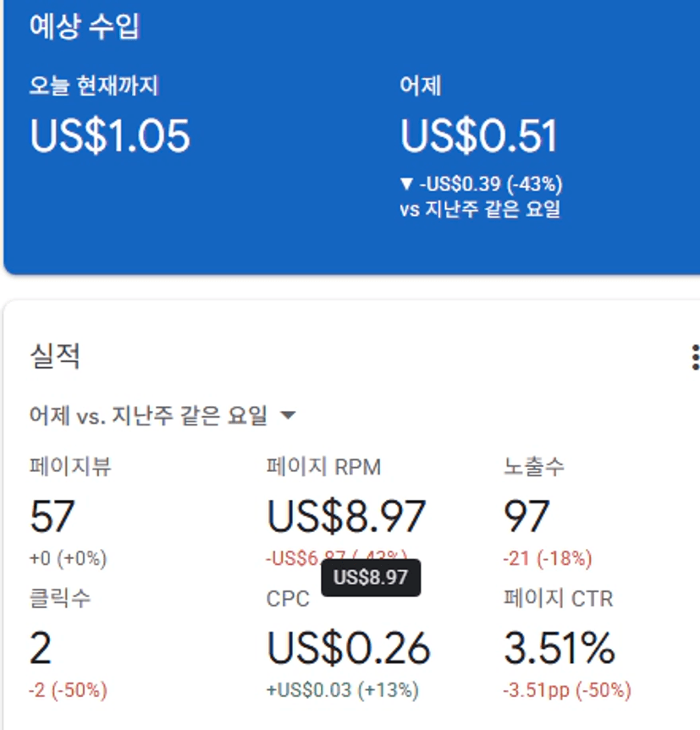Viewport: 700px width, 730px height.
Task: Select the 페이지 CTR metric label
Action: point(559,599)
